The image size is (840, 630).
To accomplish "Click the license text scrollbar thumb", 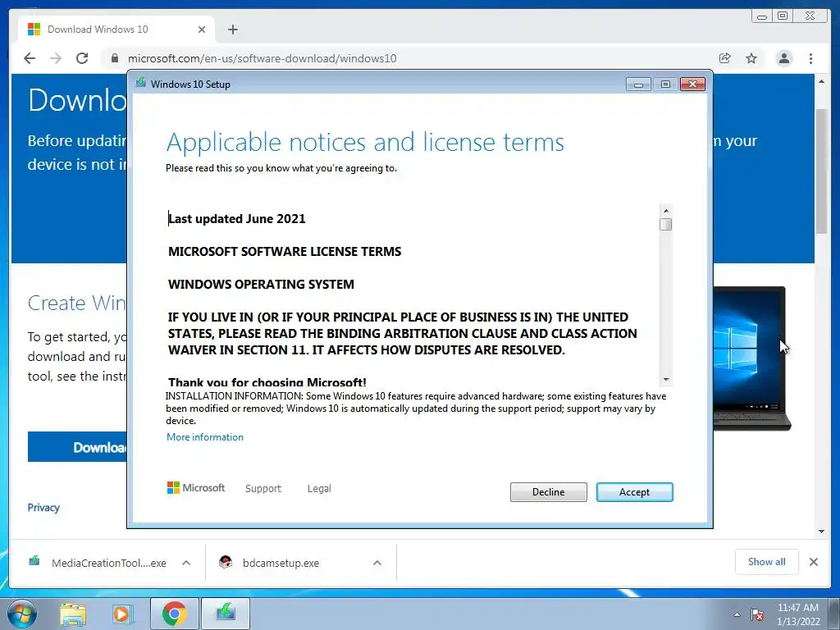I will point(666,224).
